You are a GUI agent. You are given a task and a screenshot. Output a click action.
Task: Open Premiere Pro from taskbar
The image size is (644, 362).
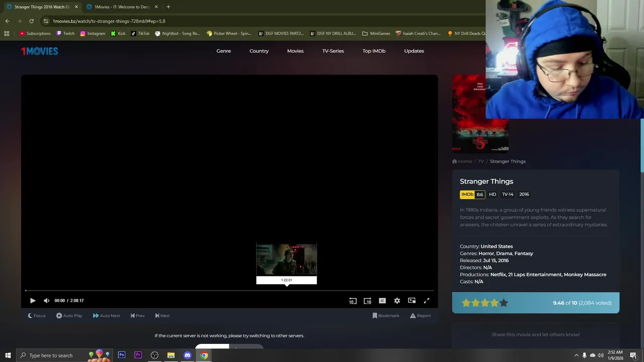138,355
